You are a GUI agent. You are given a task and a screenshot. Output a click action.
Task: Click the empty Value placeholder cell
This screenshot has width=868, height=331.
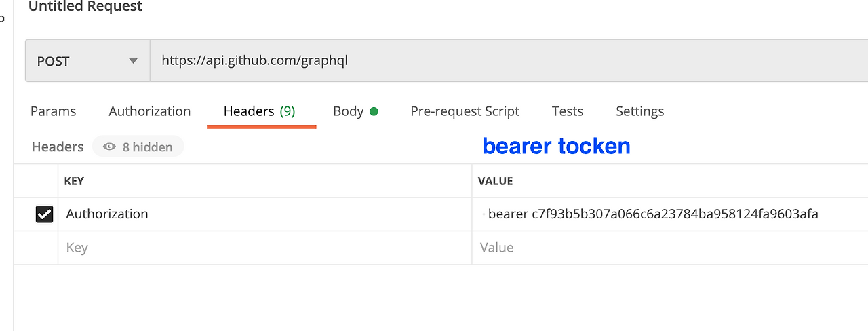(x=670, y=248)
